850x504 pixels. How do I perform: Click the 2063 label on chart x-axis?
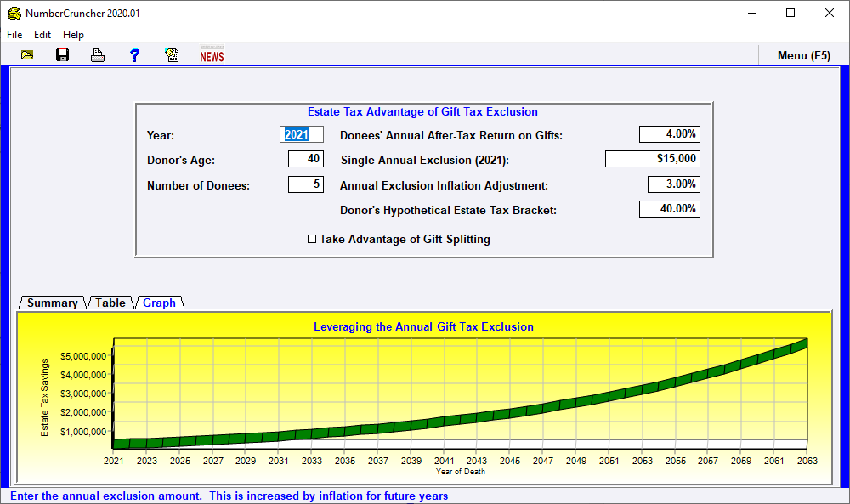click(807, 461)
